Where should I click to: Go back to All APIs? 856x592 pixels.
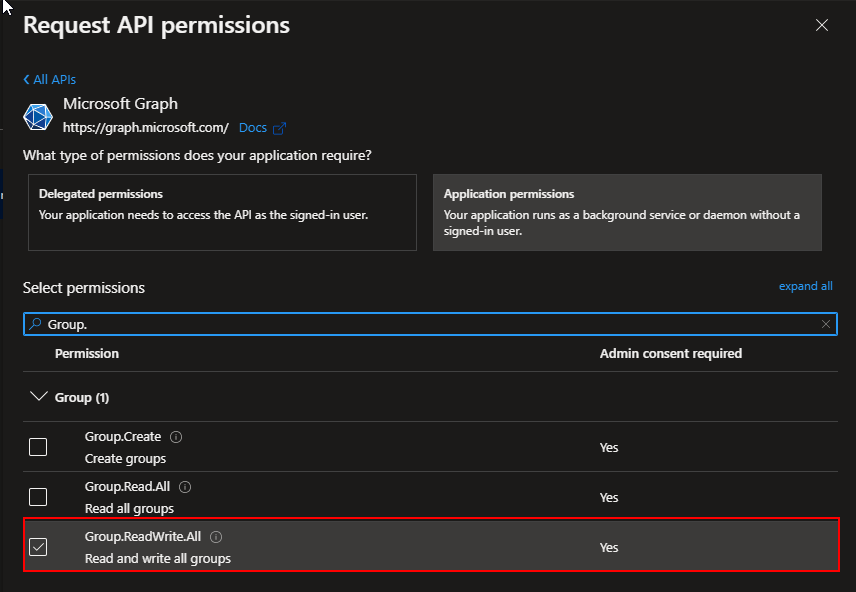[50, 79]
